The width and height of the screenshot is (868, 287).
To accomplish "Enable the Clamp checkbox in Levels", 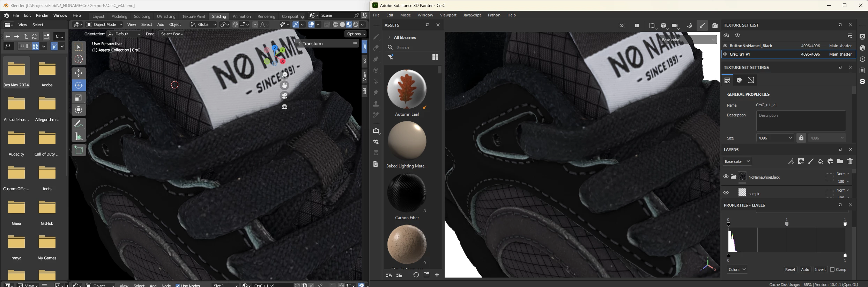I will click(x=832, y=270).
